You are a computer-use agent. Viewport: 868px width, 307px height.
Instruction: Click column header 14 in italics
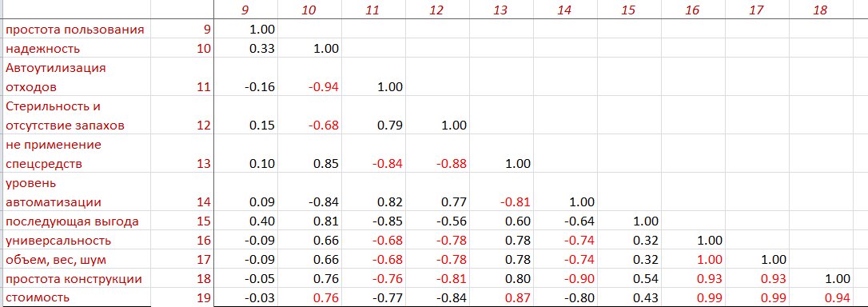(564, 10)
